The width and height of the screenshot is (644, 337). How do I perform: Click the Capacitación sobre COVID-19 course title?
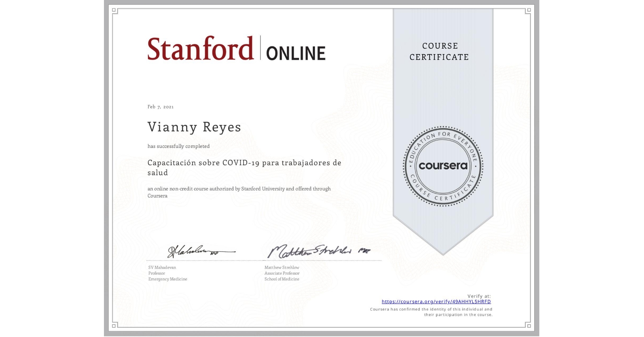tap(244, 167)
